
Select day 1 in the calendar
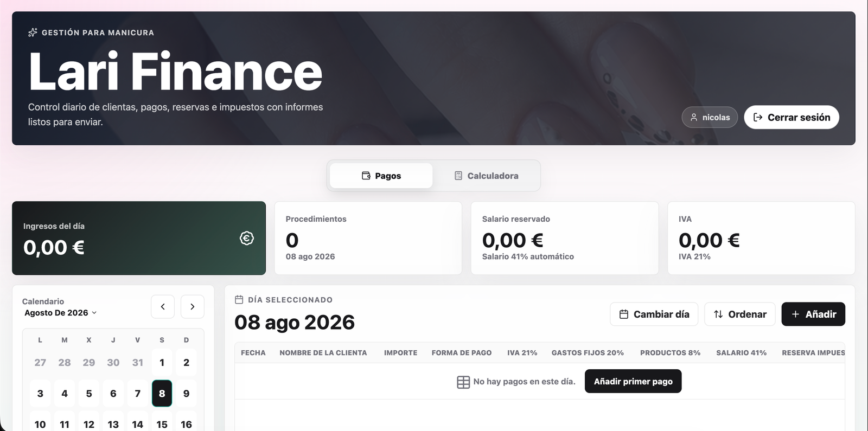pos(162,363)
